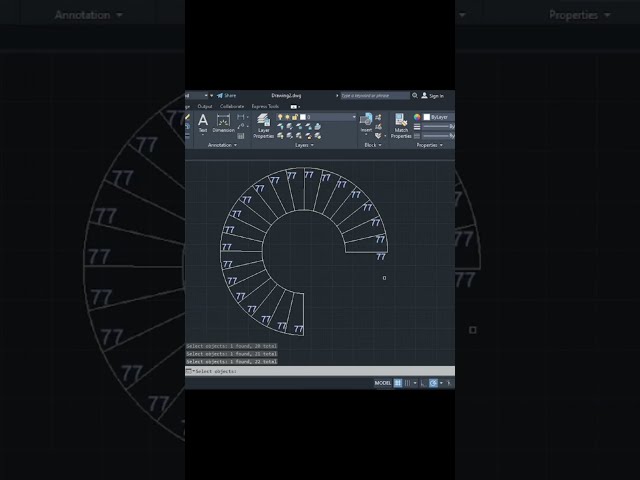This screenshot has width=640, height=480.
Task: Click the Share button
Action: 227,96
